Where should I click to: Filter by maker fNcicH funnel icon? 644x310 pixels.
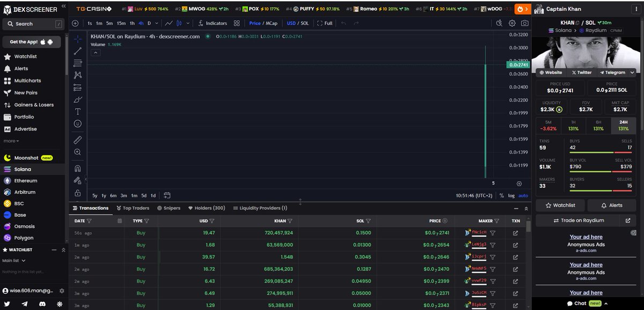[x=493, y=233]
